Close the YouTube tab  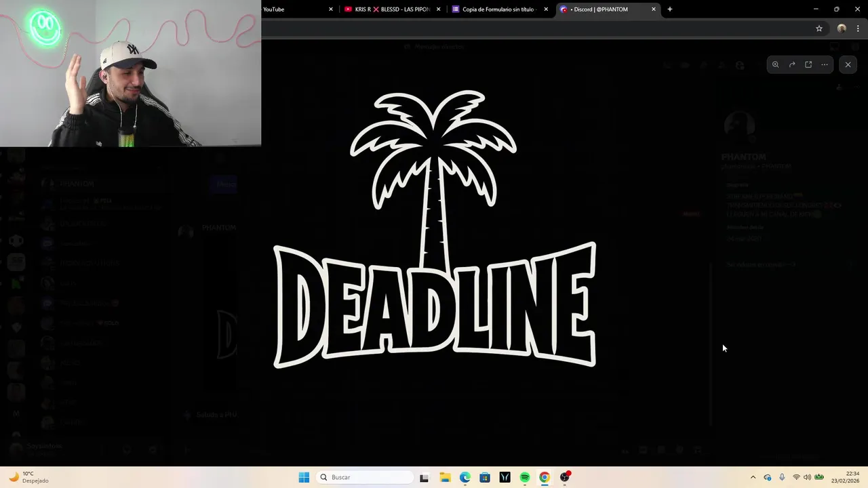331,9
